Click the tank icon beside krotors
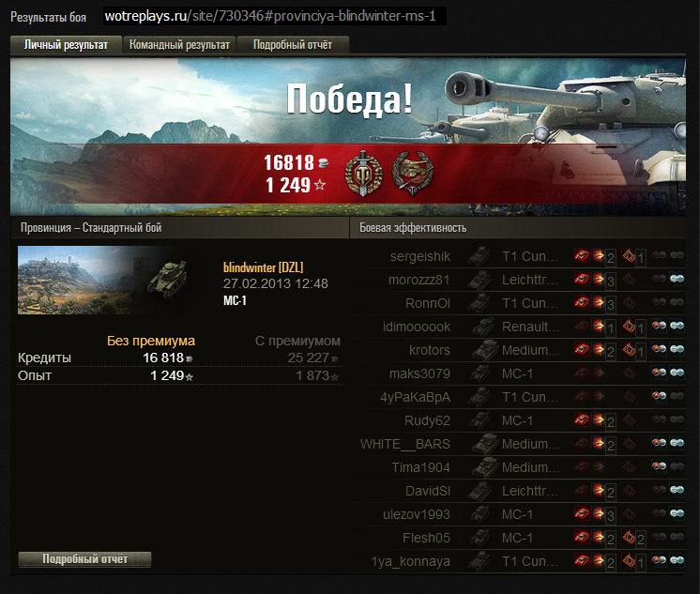The width and height of the screenshot is (700, 594). pos(486,350)
